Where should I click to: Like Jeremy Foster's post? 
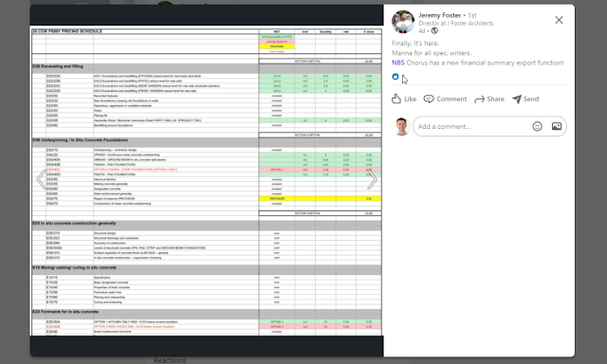pos(404,99)
